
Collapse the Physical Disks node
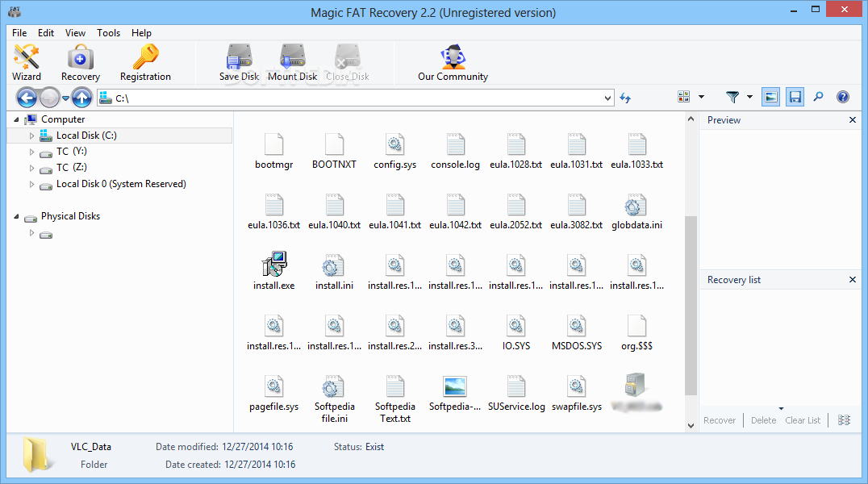pos(16,216)
